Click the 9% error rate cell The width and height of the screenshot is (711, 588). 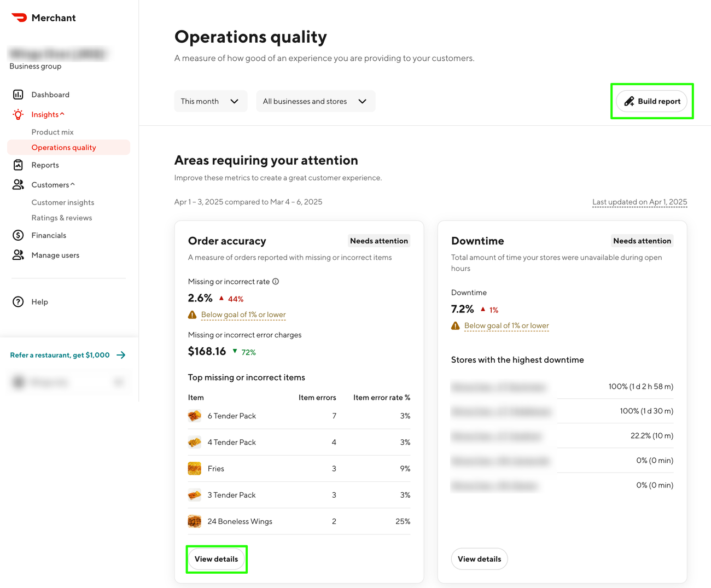tap(405, 469)
